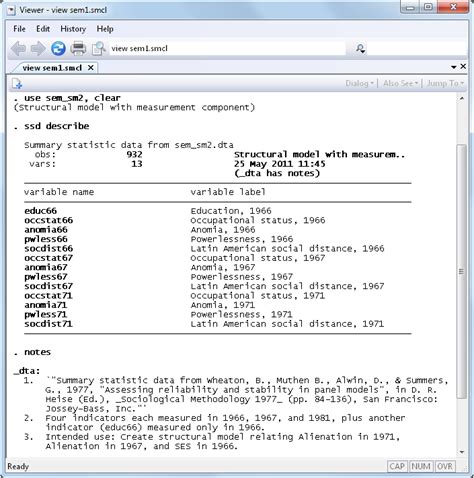The height and width of the screenshot is (478, 474).
Task: Click the vars value 13
Action: (137, 164)
